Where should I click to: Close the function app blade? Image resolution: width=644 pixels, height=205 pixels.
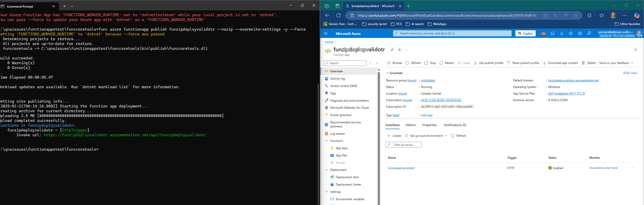(x=635, y=50)
